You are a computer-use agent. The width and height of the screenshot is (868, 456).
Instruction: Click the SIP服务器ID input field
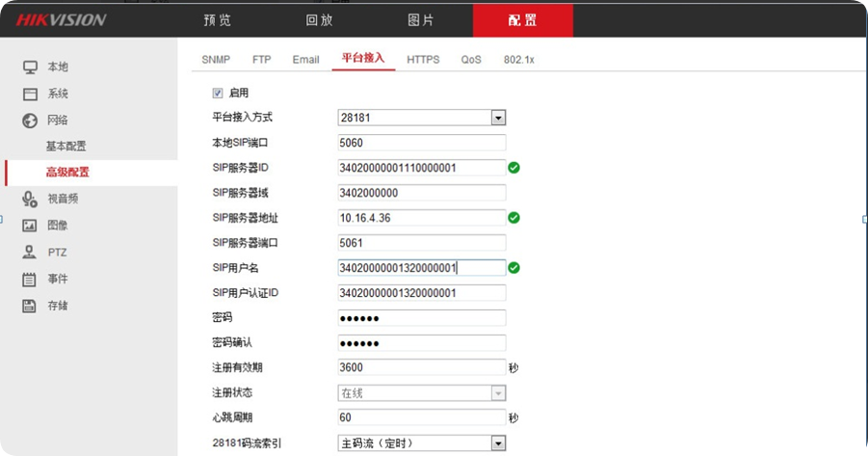click(421, 168)
